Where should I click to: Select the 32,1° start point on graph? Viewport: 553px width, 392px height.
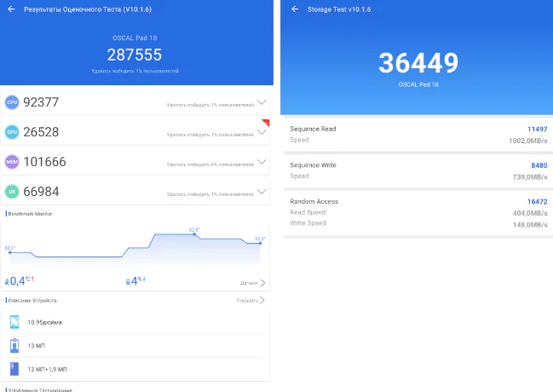pyautogui.click(x=10, y=252)
